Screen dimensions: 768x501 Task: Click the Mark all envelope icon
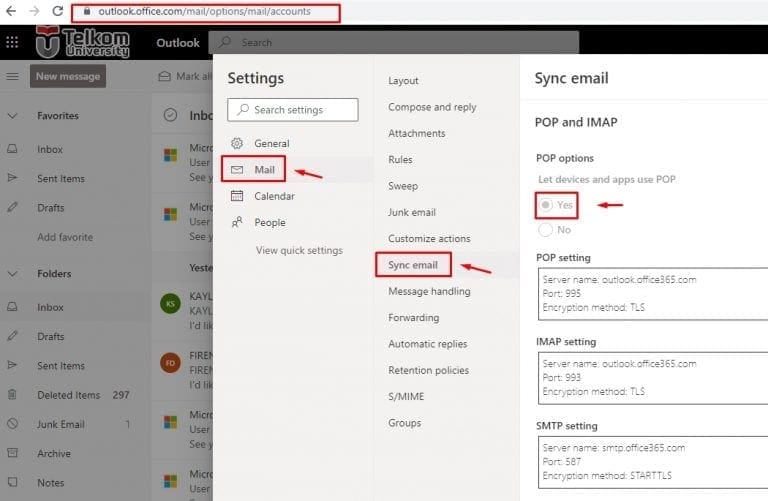click(x=165, y=76)
